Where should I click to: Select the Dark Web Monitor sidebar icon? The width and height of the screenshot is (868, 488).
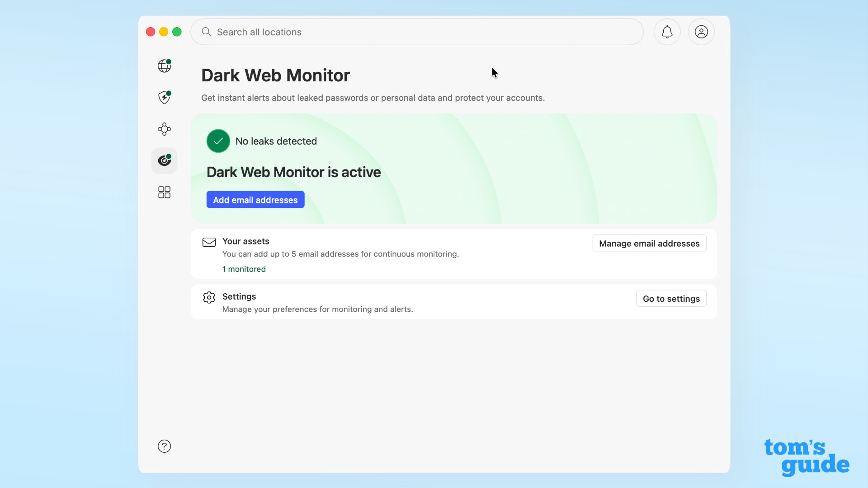coord(164,160)
